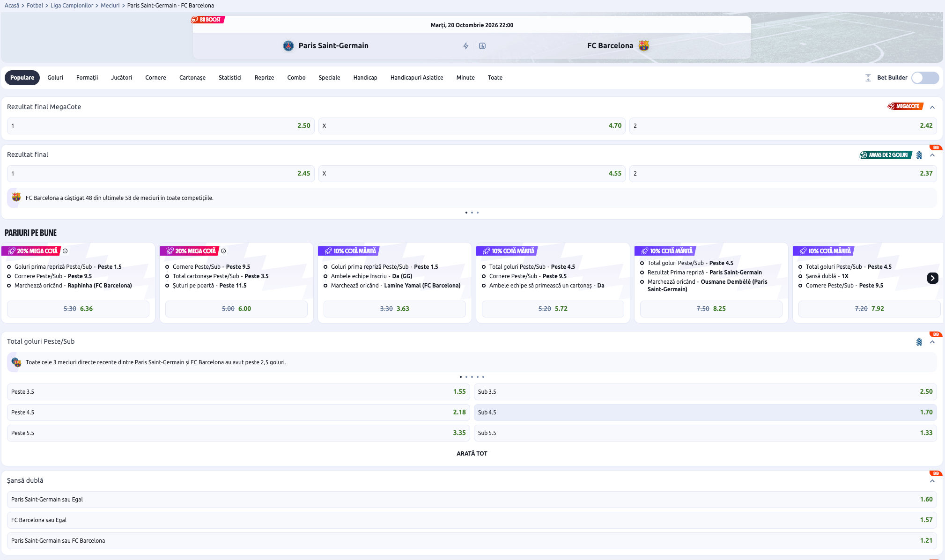
Task: Collapse the Rezultat final MegaCote section
Action: (932, 107)
